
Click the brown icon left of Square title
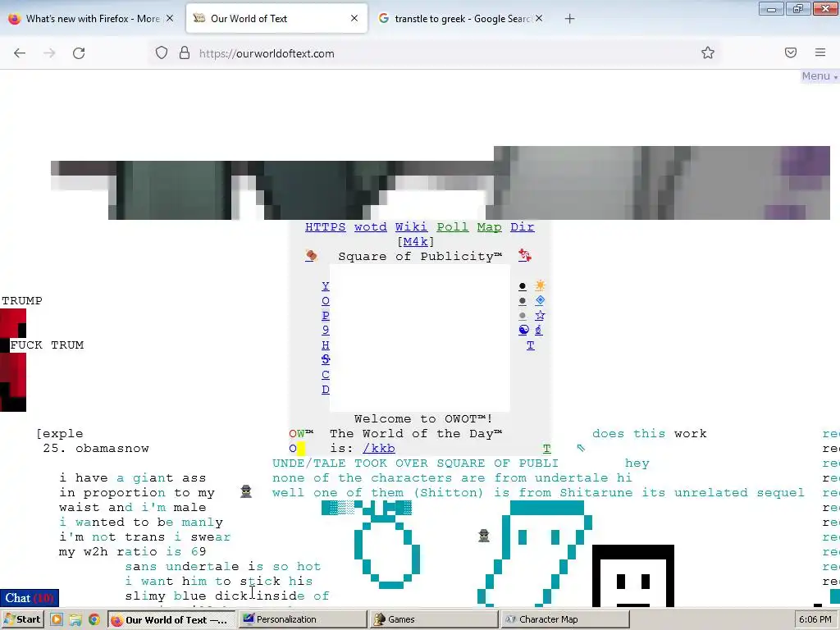pos(311,256)
